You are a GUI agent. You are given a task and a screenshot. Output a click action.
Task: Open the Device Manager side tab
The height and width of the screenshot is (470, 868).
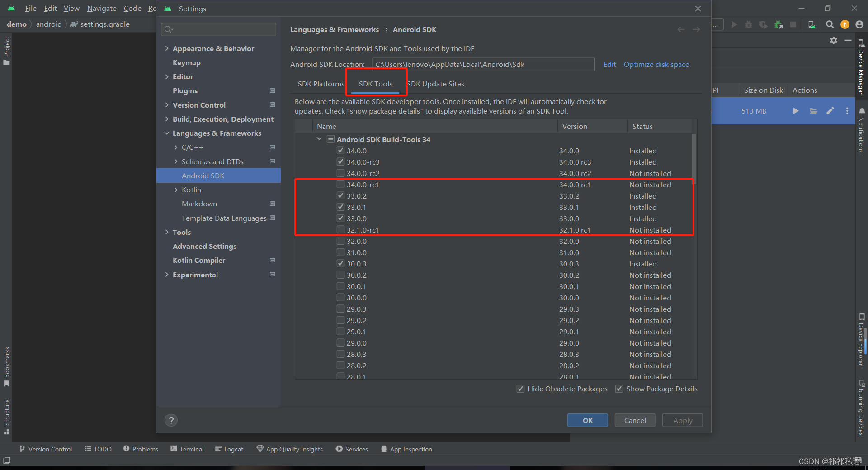(861, 67)
